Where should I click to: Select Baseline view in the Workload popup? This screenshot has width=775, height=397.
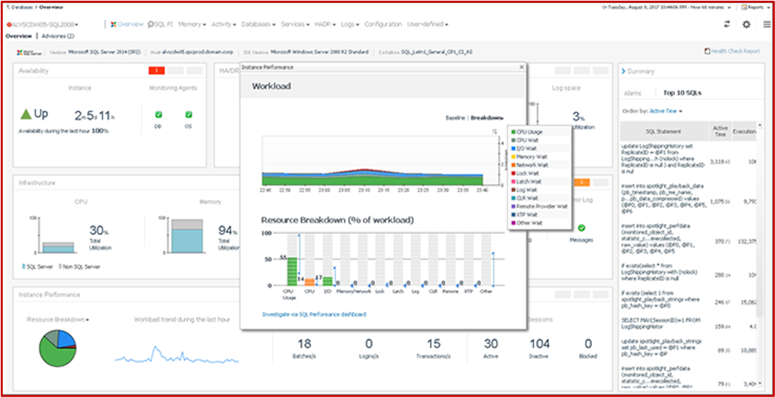pyautogui.click(x=456, y=118)
